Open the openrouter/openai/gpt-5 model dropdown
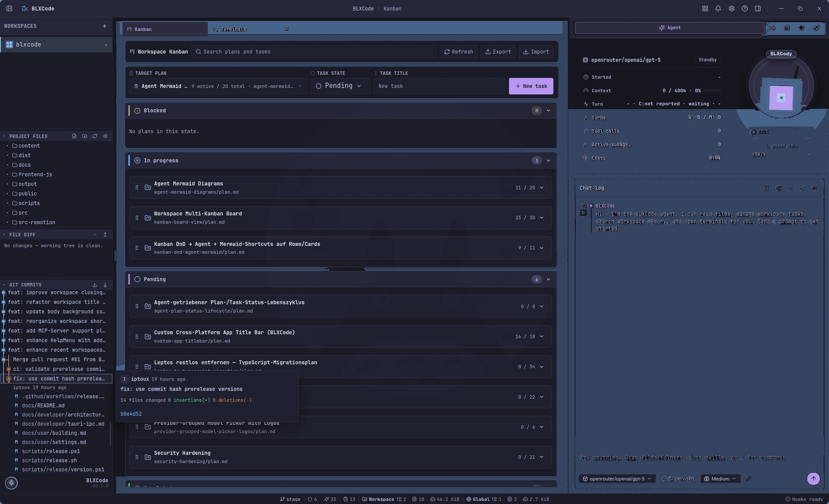This screenshot has width=829, height=504. coord(617,479)
